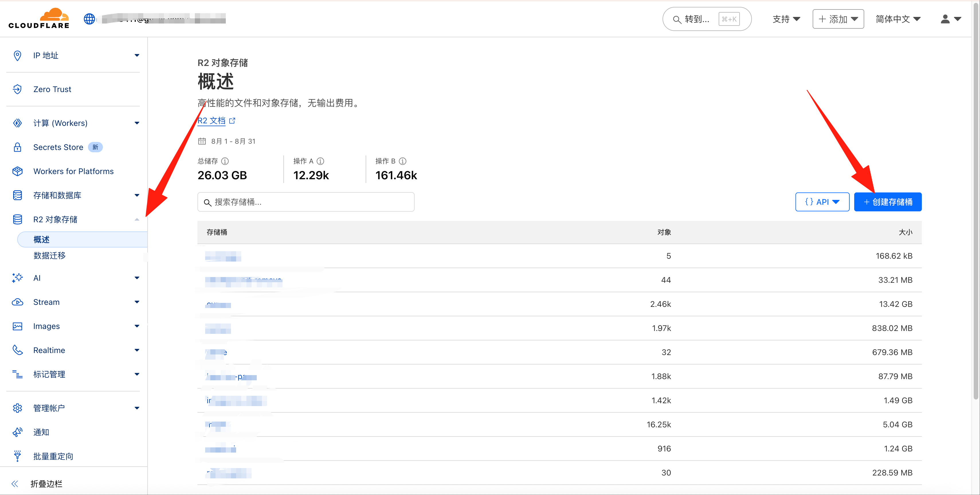Click info icon next to 总储存

point(225,161)
